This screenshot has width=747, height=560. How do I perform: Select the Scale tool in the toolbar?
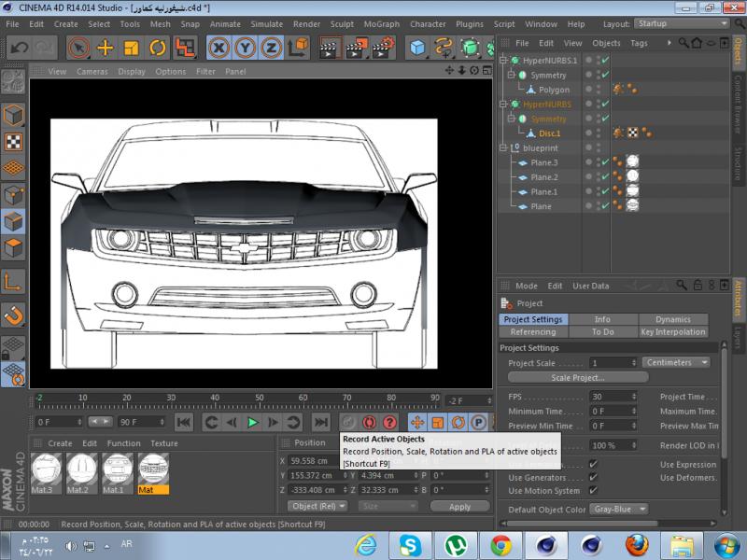pos(132,48)
